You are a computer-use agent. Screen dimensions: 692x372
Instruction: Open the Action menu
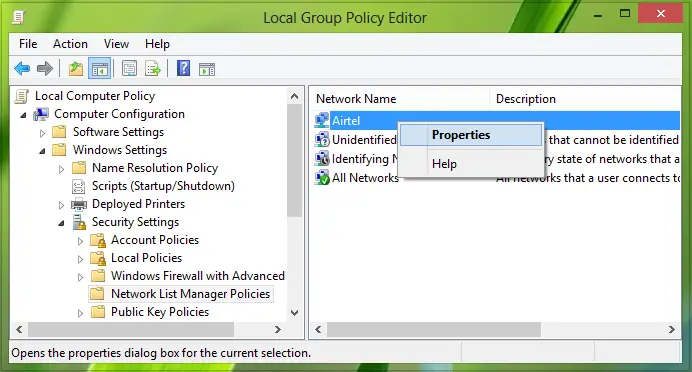point(70,44)
